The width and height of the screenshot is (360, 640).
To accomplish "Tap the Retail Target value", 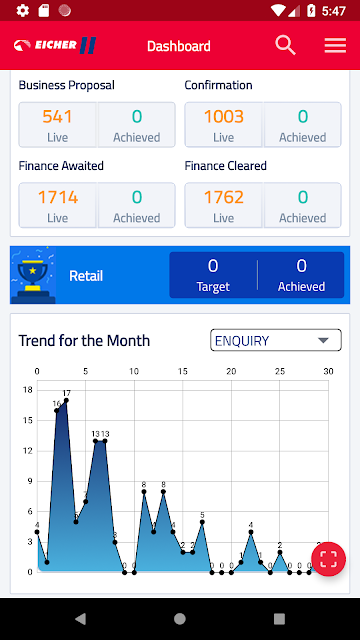I will [x=213, y=275].
